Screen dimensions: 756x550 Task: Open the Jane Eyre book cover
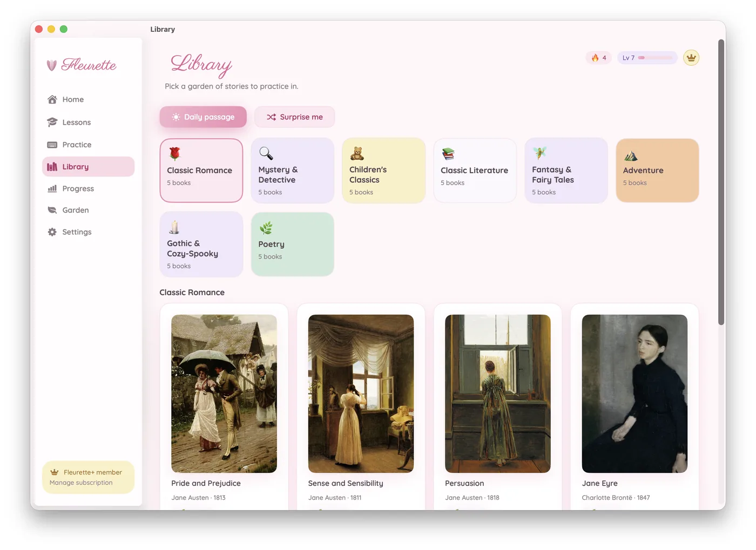click(634, 393)
